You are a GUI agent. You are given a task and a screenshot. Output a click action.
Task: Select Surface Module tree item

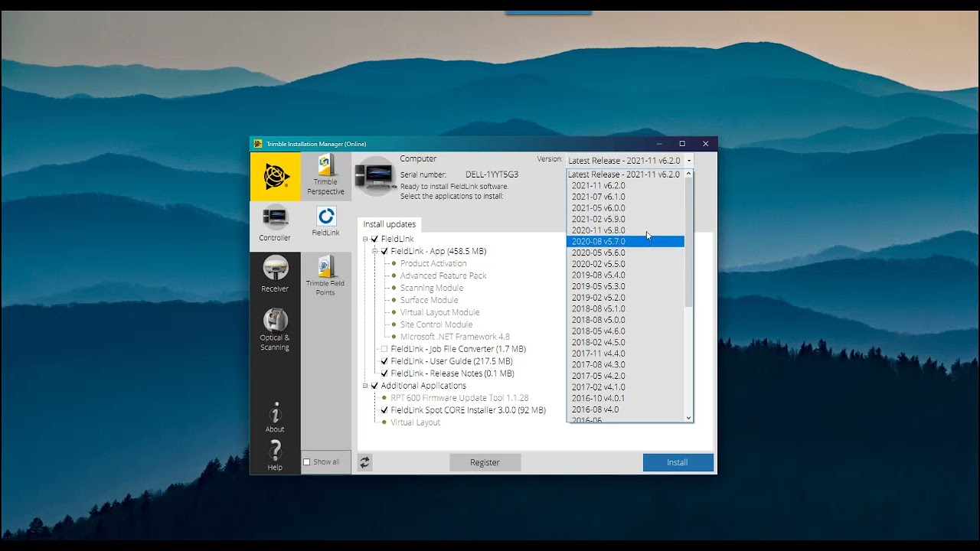point(430,301)
